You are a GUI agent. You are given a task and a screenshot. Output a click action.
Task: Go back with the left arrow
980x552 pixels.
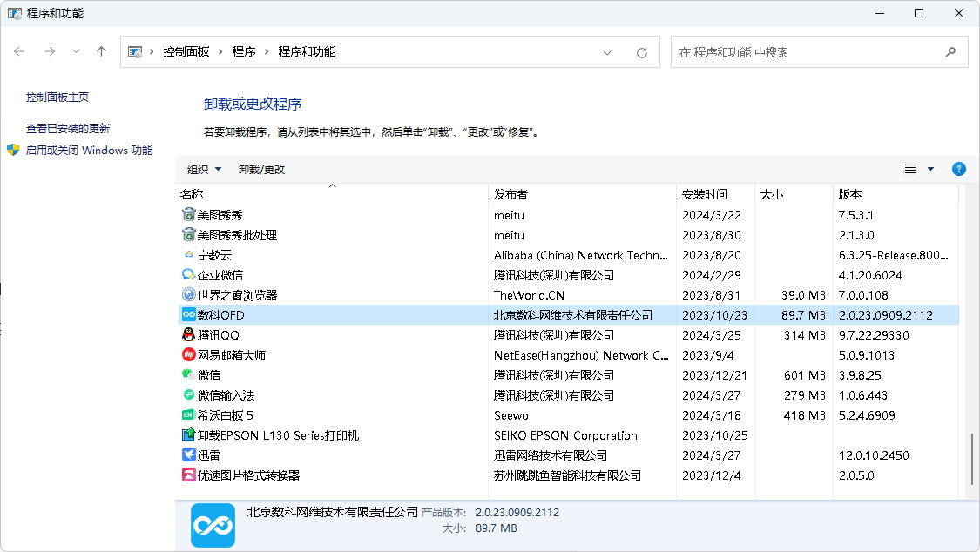[19, 51]
